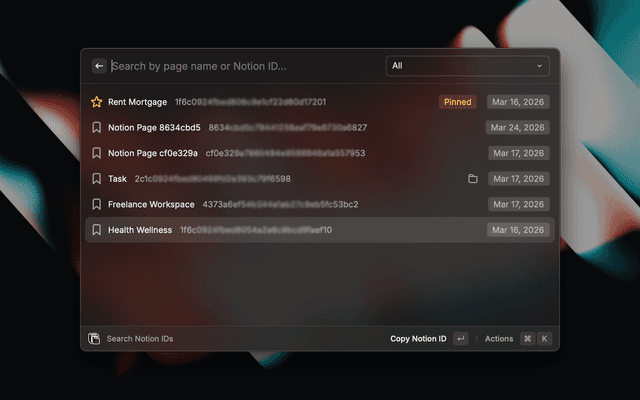Select the Health Wellness entry
Viewport: 640px width, 400px height.
click(140, 230)
